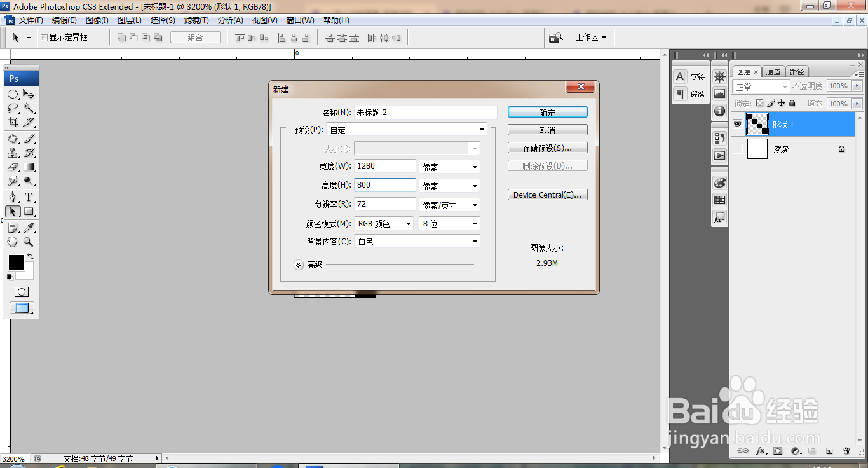This screenshot has width=868, height=468.
Task: Select the Pen tool
Action: pyautogui.click(x=13, y=197)
